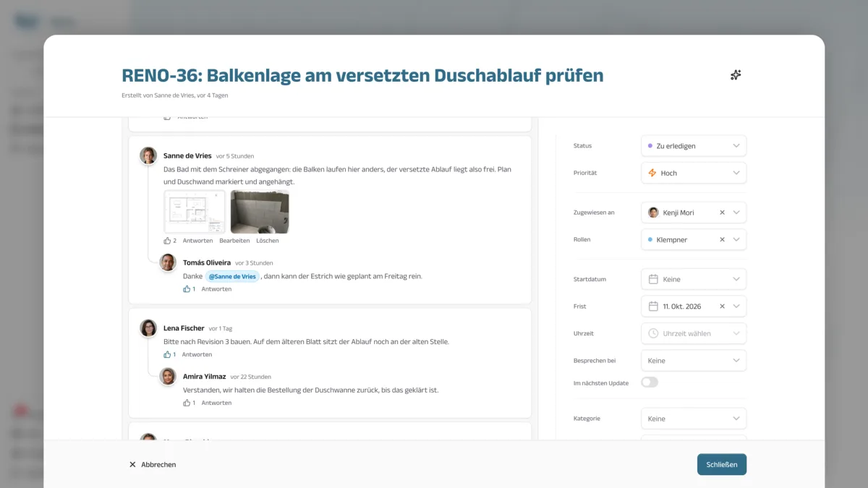Open the Kategorie dropdown
This screenshot has width=868, height=488.
(x=694, y=419)
